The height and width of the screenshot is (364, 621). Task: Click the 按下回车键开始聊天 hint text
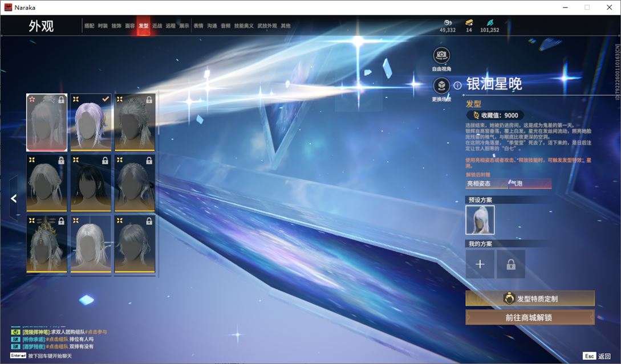point(50,356)
